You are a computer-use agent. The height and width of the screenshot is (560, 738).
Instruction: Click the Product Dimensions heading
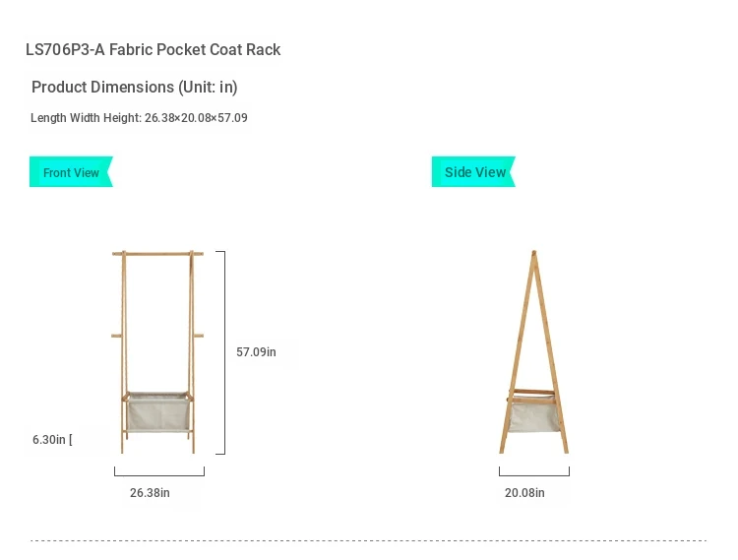point(134,87)
